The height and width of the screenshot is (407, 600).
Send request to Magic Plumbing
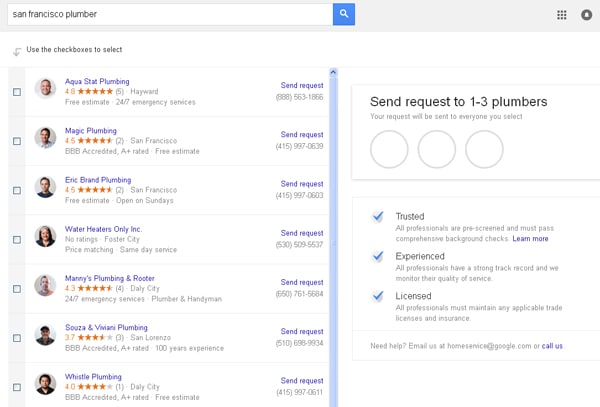(302, 134)
